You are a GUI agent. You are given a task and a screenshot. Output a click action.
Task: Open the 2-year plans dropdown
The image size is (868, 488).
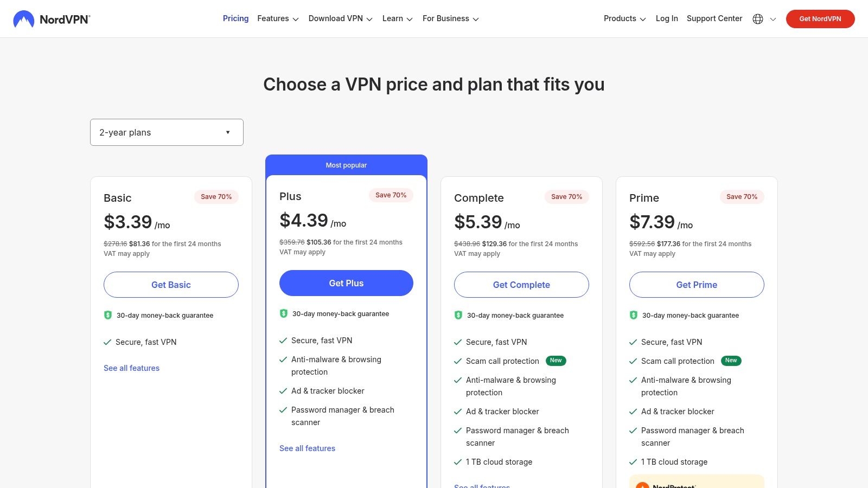[167, 132]
